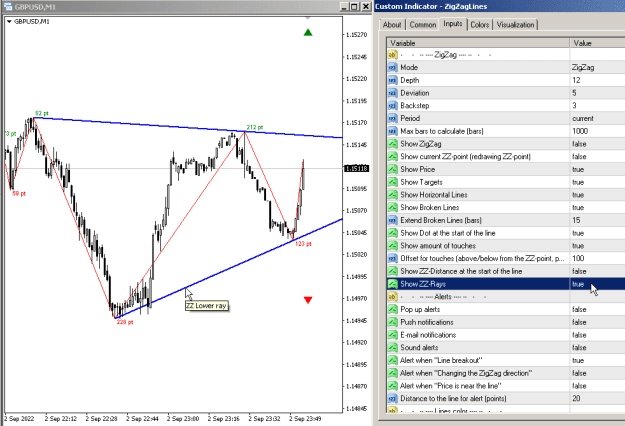Click the Deviation row icon

(393, 93)
